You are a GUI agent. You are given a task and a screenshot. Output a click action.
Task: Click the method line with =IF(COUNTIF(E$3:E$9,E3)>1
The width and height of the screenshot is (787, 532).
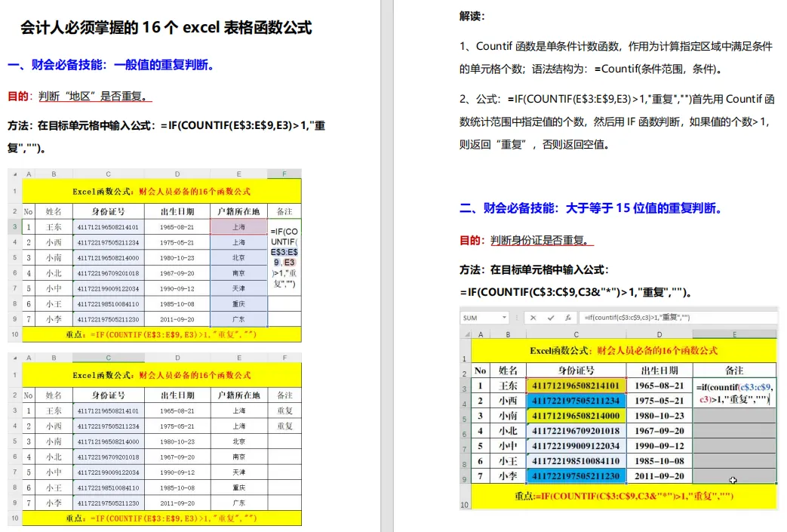166,136
